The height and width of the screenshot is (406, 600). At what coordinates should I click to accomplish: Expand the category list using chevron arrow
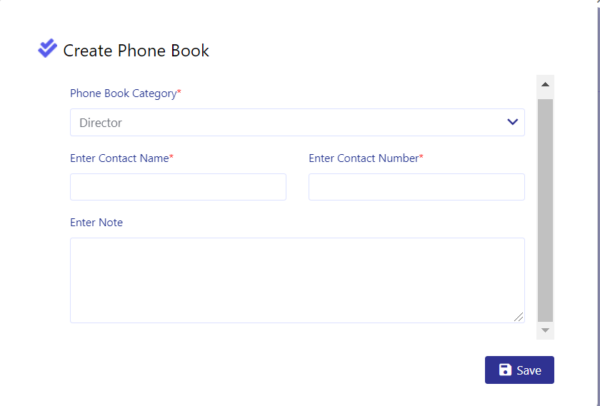pyautogui.click(x=512, y=122)
